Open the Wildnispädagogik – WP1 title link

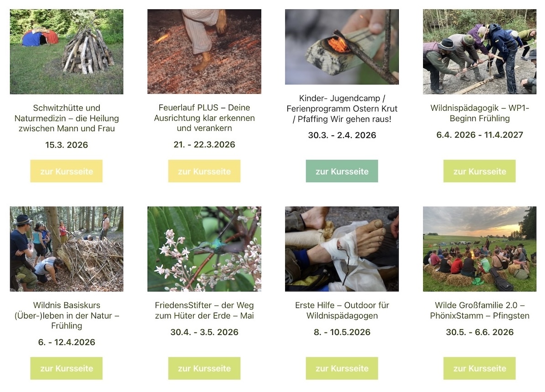click(479, 113)
